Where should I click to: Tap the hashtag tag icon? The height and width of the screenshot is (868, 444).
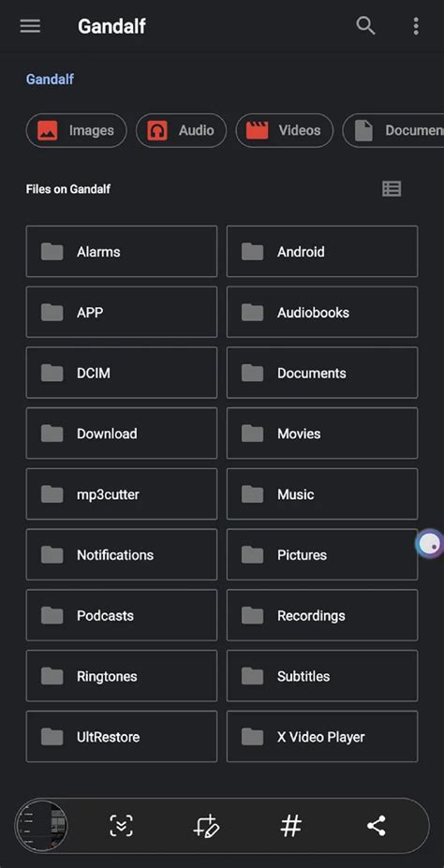tap(291, 827)
